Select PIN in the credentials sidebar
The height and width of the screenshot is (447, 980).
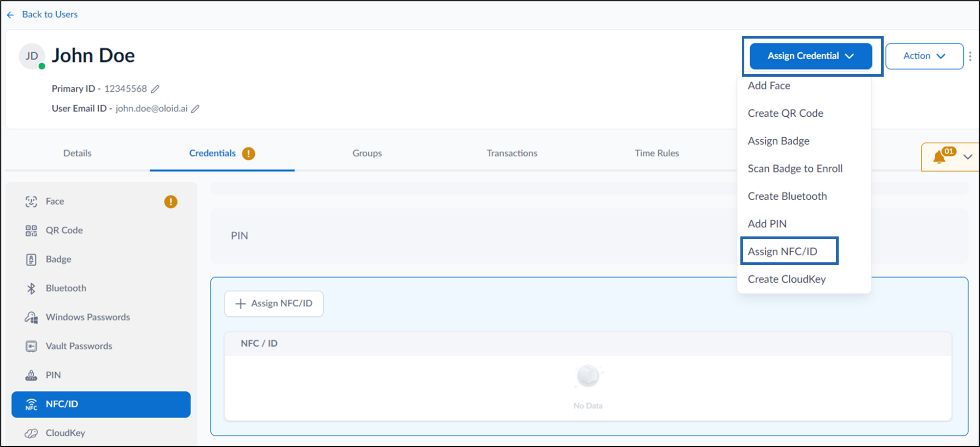(x=101, y=375)
